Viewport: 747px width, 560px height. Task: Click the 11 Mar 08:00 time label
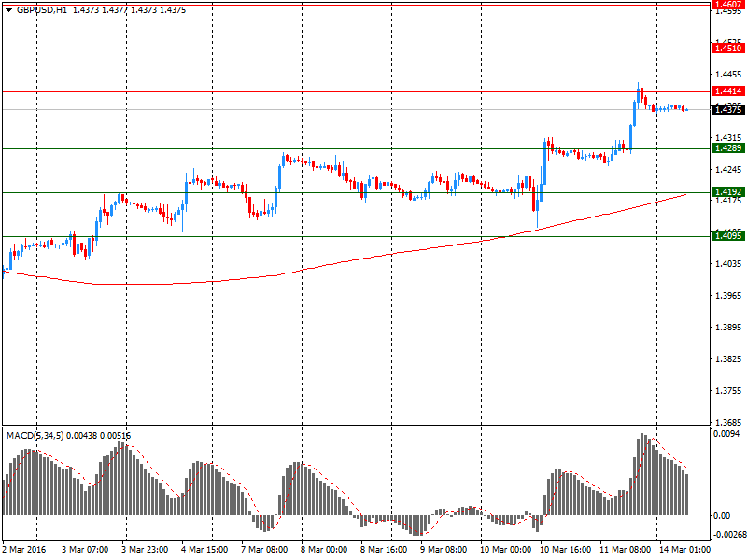625,550
